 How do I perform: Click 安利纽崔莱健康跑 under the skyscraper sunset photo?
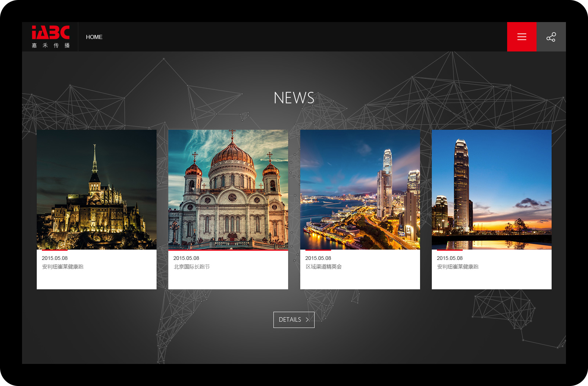458,267
